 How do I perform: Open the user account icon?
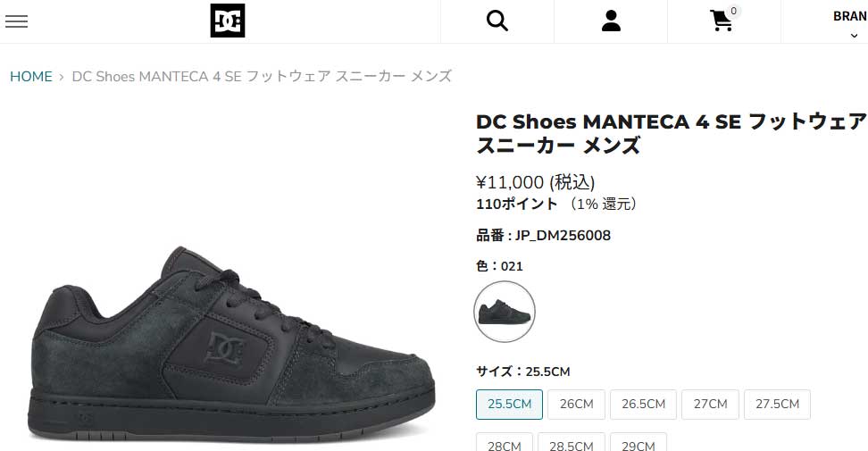tap(611, 21)
